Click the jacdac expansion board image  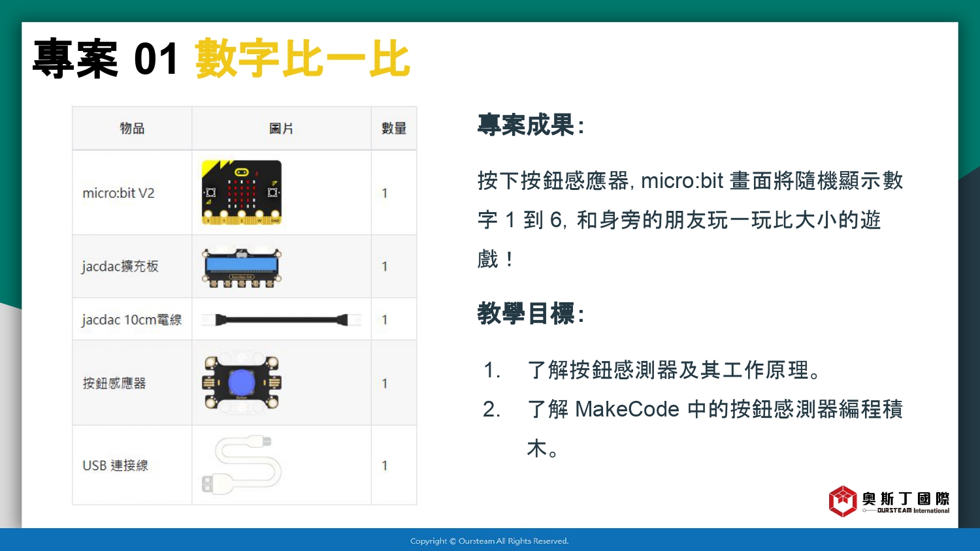(x=242, y=267)
